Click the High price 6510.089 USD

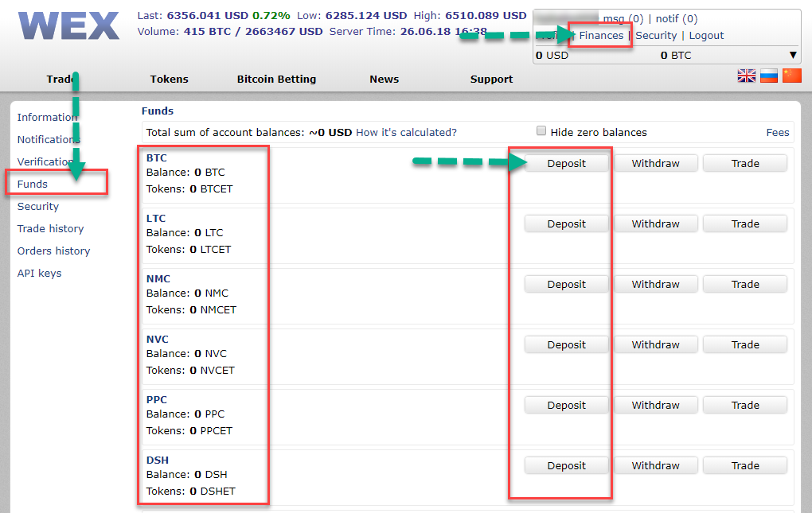tap(486, 16)
